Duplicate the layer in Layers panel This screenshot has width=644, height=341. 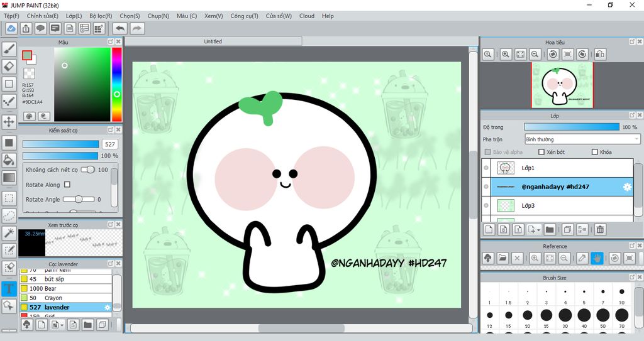pyautogui.click(x=568, y=229)
